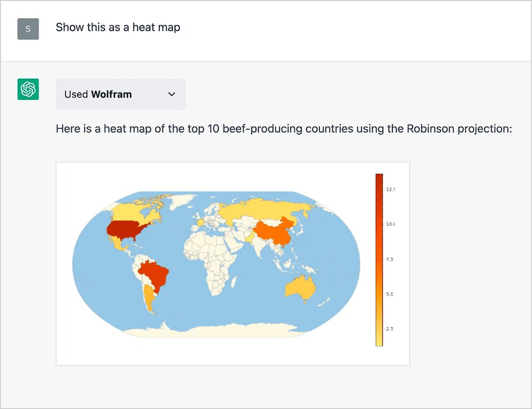
Task: Select Australia on the world map
Action: 300,287
